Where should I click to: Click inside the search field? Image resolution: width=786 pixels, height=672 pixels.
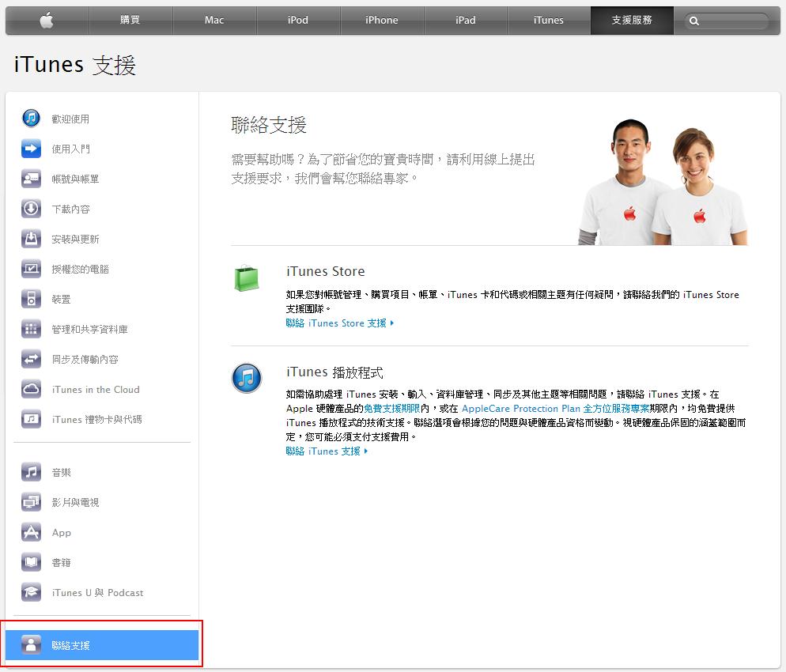[x=729, y=20]
